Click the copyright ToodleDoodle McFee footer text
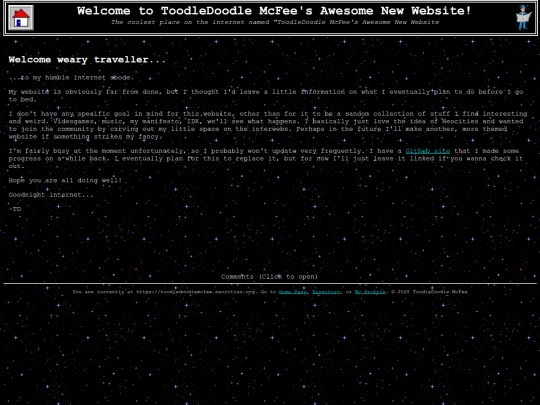Screen dimensions: 540x405 (429, 292)
